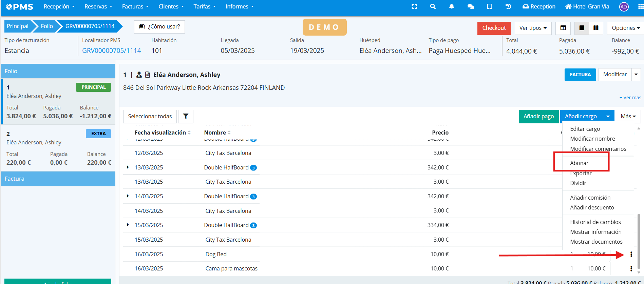This screenshot has width=644, height=284.
Task: Expand the 13/03/2025 Double HalfBoard row
Action: 128,167
